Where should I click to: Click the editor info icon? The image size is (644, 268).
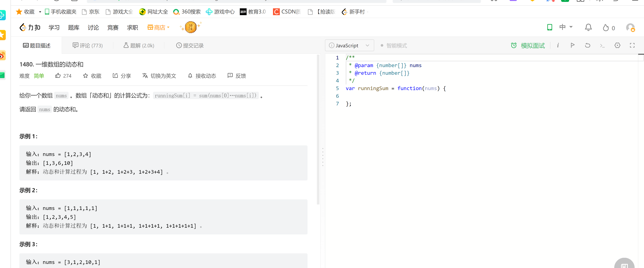[558, 45]
